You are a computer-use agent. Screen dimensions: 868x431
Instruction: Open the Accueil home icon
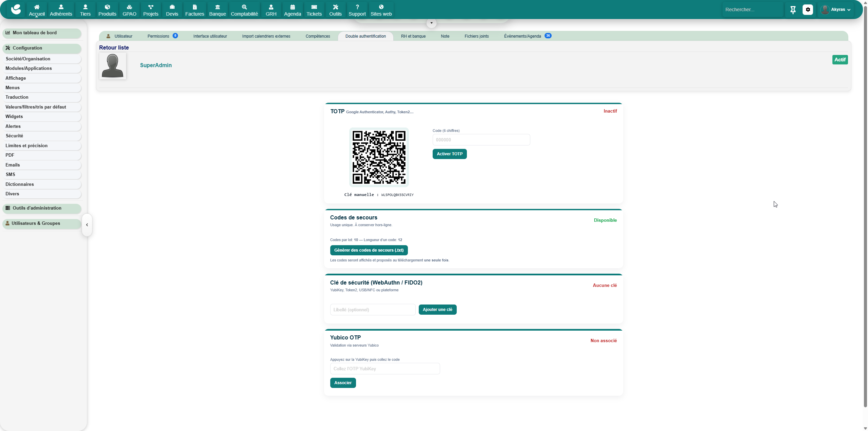coord(37,7)
